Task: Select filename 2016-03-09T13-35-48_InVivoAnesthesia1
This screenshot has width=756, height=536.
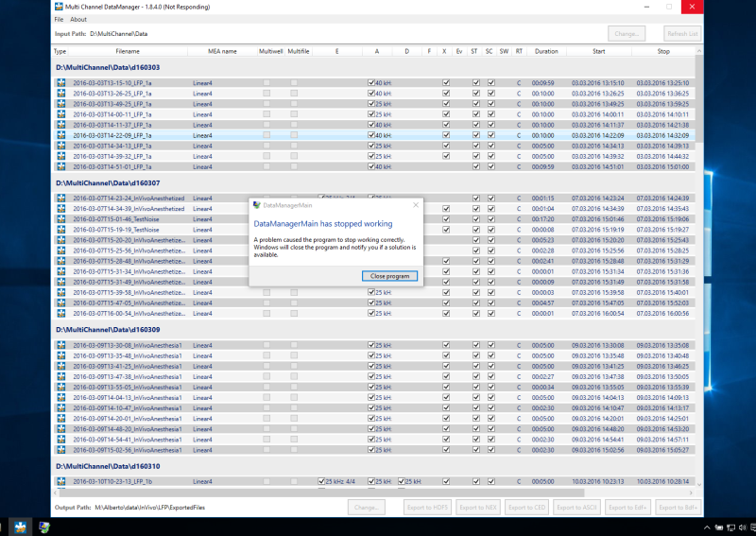Action: [x=128, y=355]
